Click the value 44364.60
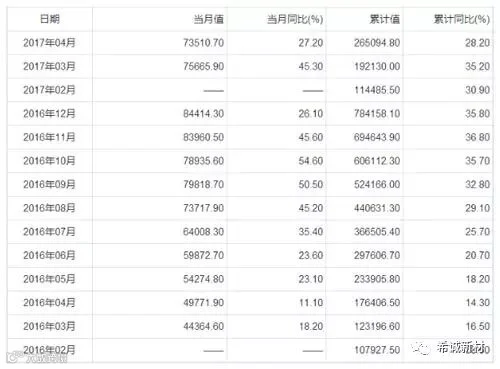 203,326
